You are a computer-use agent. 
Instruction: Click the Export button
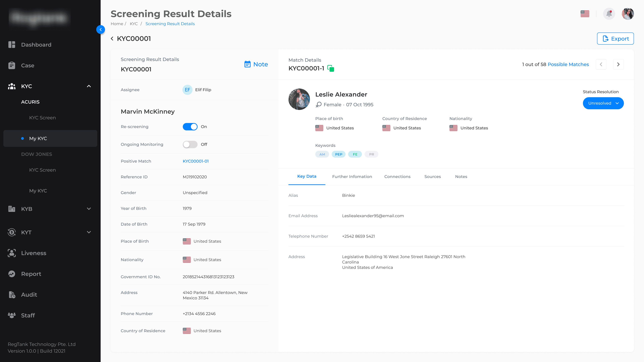pyautogui.click(x=615, y=39)
